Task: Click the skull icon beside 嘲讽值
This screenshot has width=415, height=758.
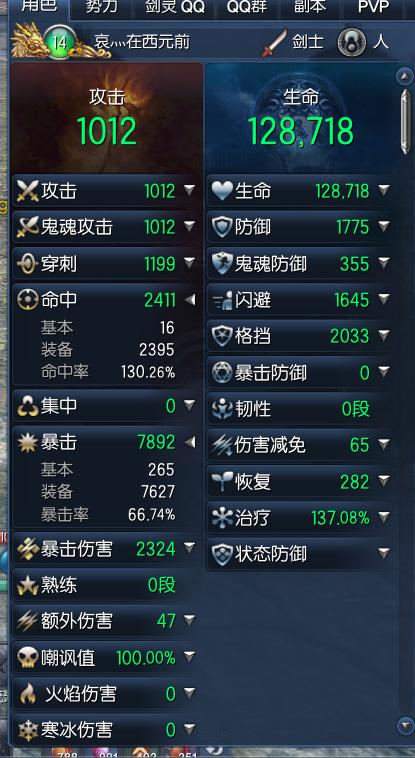Action: pyautogui.click(x=27, y=657)
